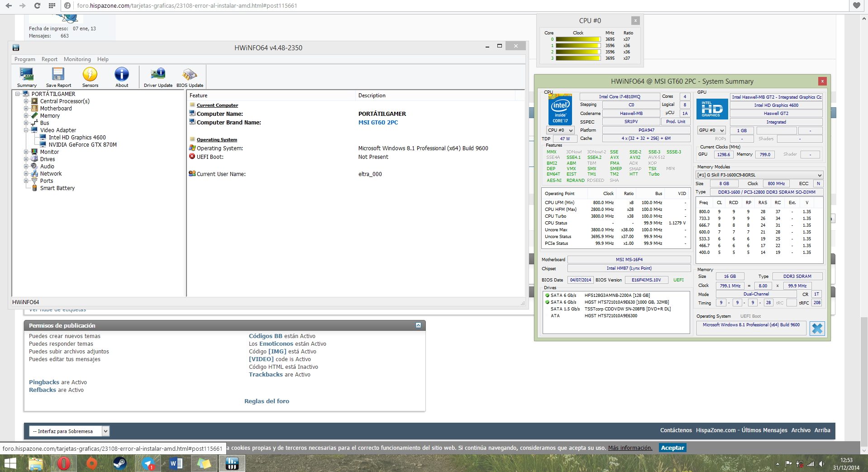Open the Windows Start button
The height and width of the screenshot is (472, 868).
10,463
